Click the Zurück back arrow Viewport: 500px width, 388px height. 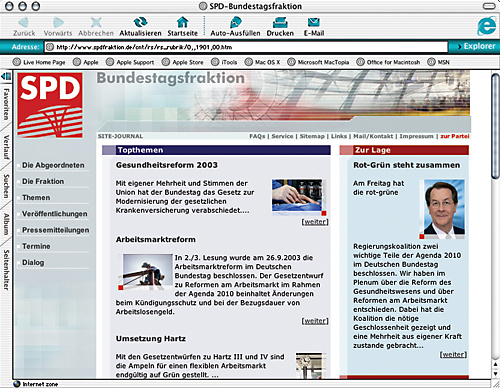(x=24, y=22)
